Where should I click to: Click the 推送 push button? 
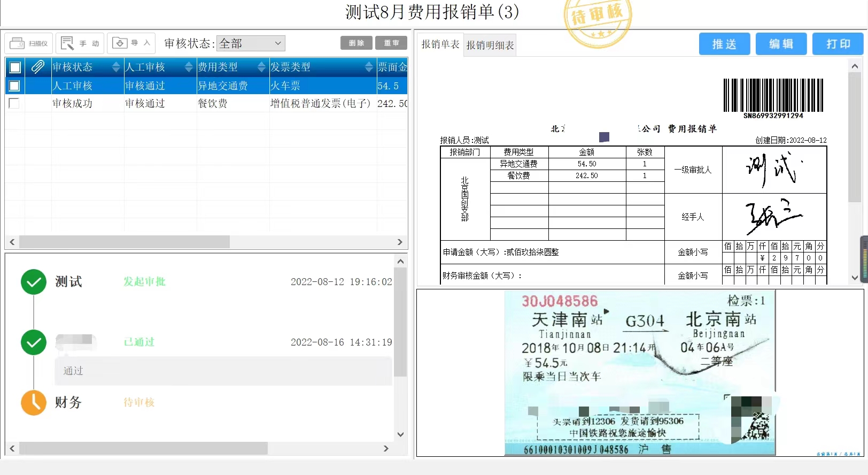click(724, 44)
